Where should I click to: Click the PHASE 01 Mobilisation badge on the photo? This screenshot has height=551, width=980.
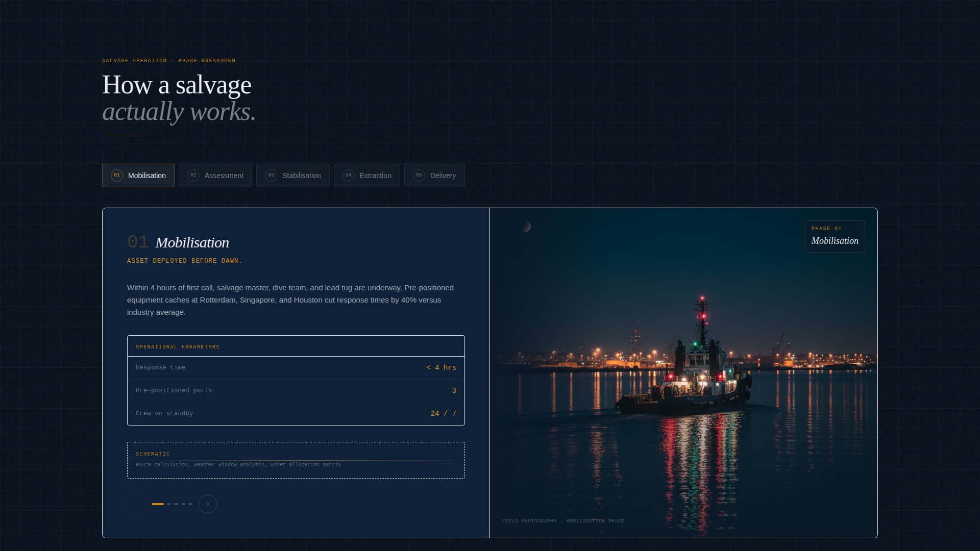(x=835, y=236)
